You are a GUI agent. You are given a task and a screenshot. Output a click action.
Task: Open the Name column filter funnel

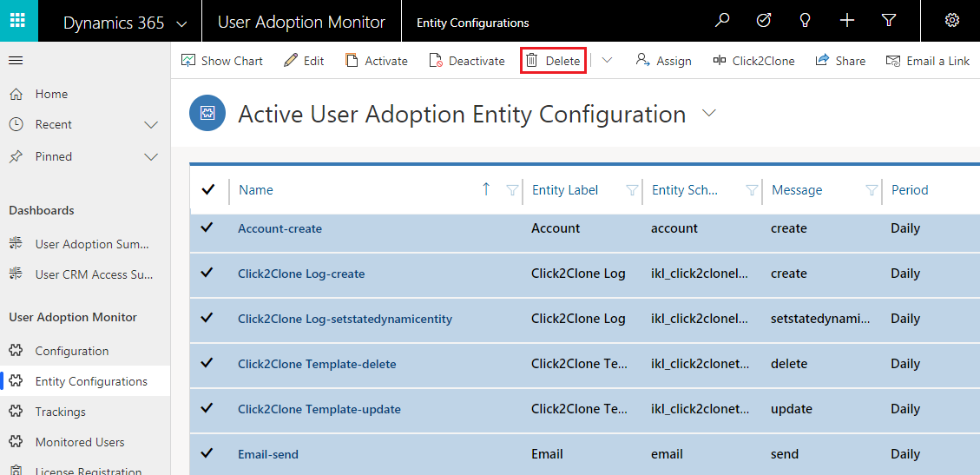(512, 190)
